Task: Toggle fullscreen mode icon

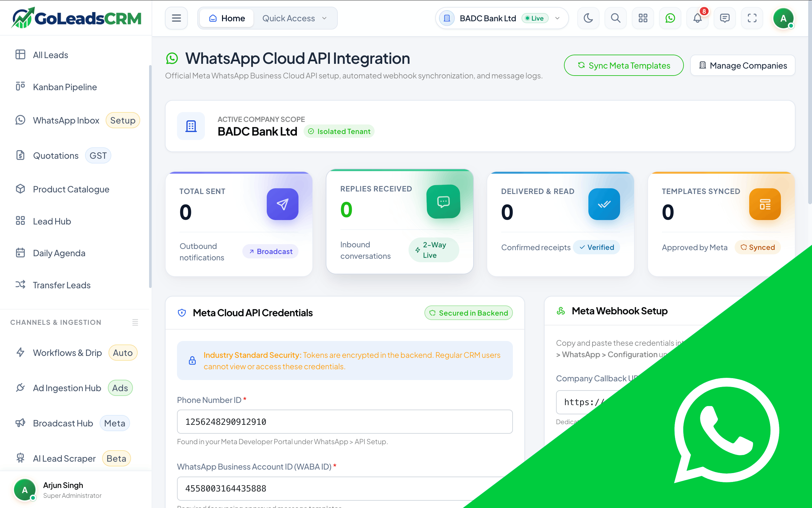Action: (752, 18)
